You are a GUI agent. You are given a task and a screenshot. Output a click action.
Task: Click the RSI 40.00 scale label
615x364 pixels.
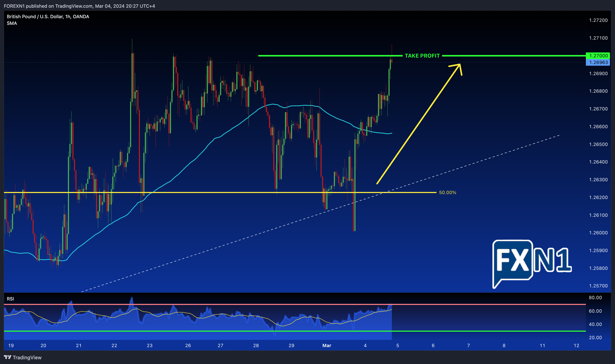(595, 324)
